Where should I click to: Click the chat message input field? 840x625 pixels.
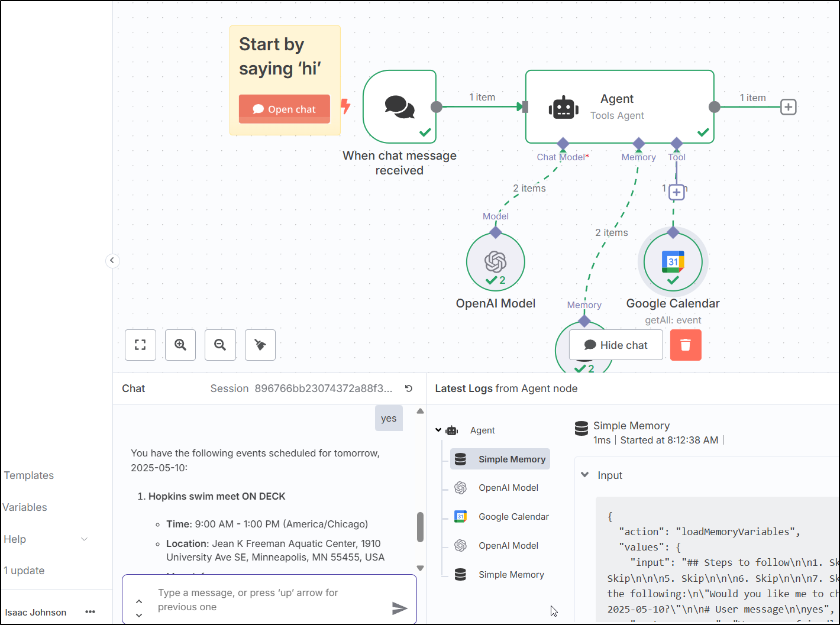pyautogui.click(x=269, y=600)
